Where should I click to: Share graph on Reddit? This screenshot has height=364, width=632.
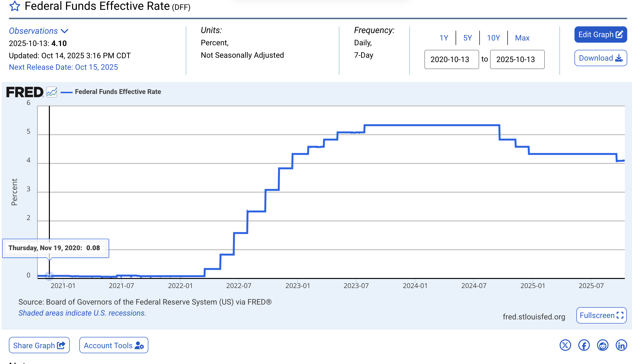pyautogui.click(x=603, y=345)
